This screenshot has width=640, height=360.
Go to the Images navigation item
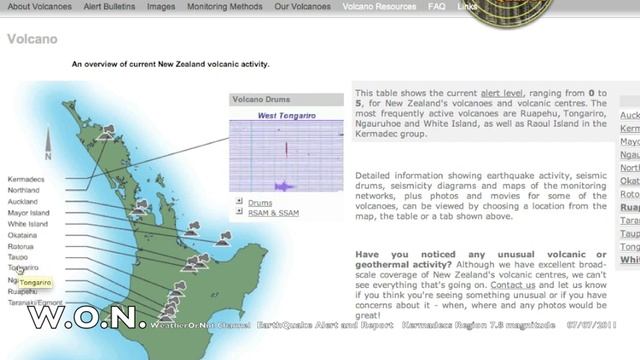(161, 7)
